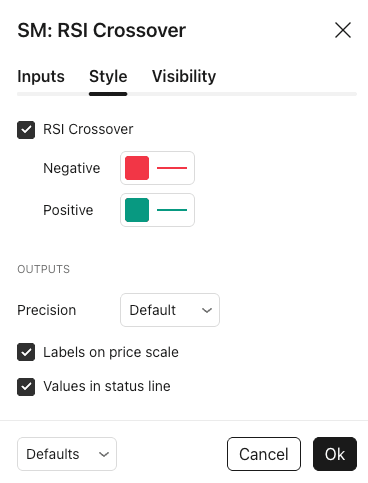The image size is (368, 483).
Task: Open the Negative red color swatch
Action: pyautogui.click(x=137, y=168)
